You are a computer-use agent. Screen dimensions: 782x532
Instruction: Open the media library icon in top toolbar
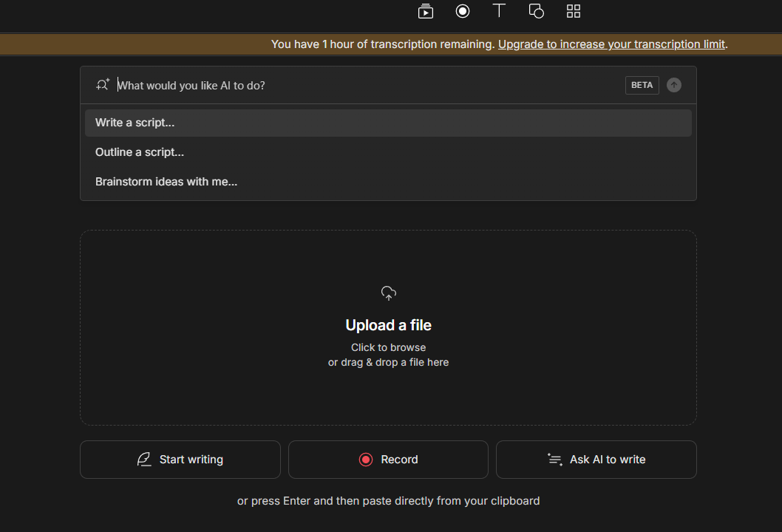pyautogui.click(x=425, y=11)
